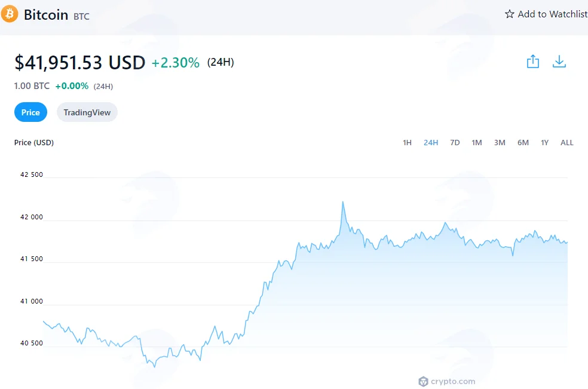Select the 24H time range
Viewport: 588px width, 389px height.
(x=431, y=143)
